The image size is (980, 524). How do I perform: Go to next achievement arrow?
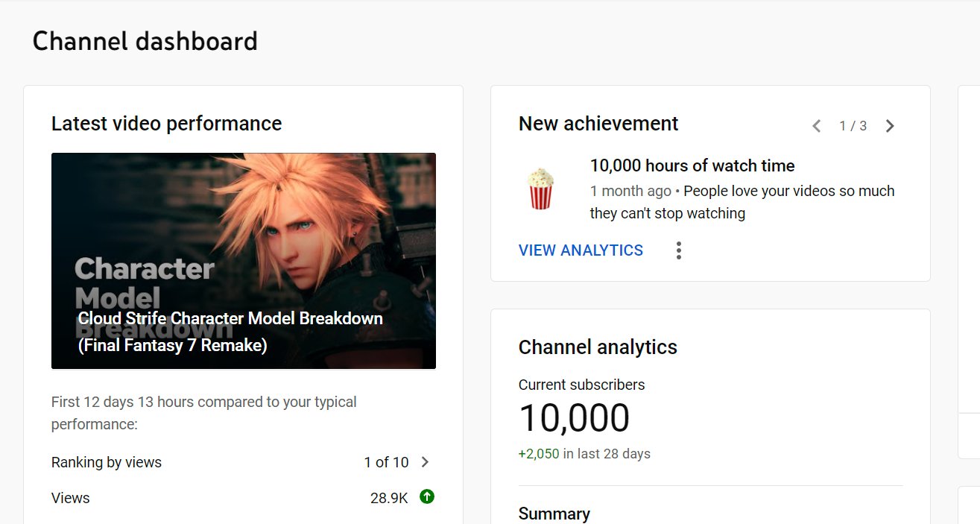(x=890, y=126)
